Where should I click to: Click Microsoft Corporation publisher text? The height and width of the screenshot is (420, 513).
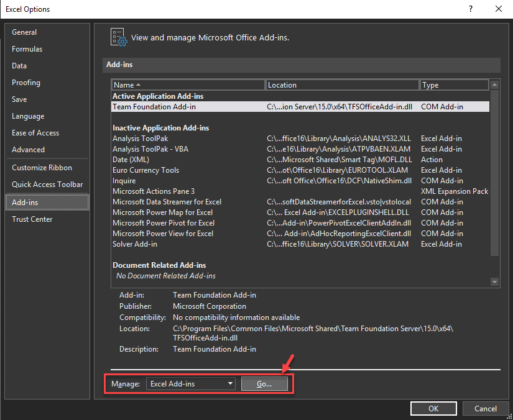(210, 306)
